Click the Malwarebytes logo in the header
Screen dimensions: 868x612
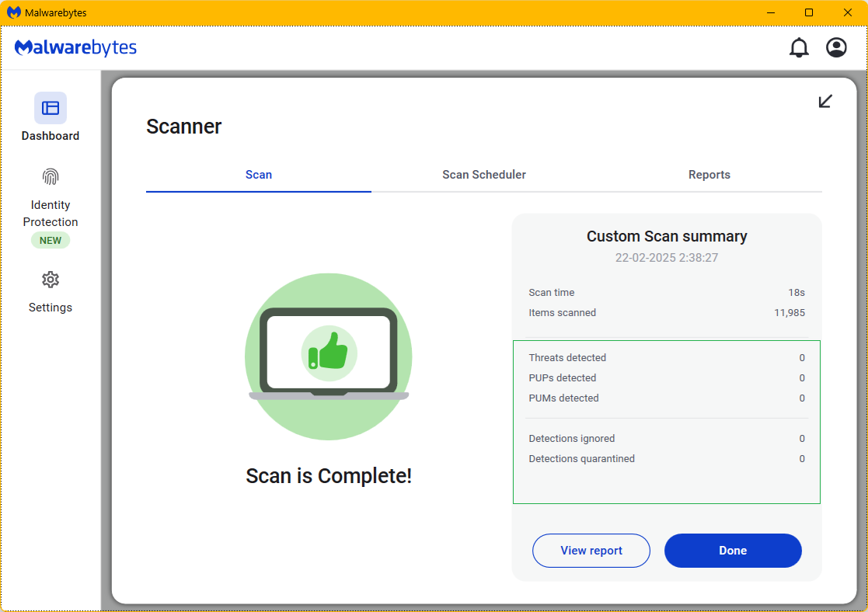(x=75, y=47)
